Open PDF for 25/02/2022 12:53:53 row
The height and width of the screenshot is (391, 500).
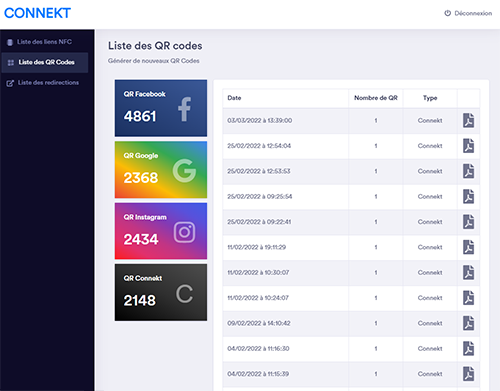[x=468, y=171]
